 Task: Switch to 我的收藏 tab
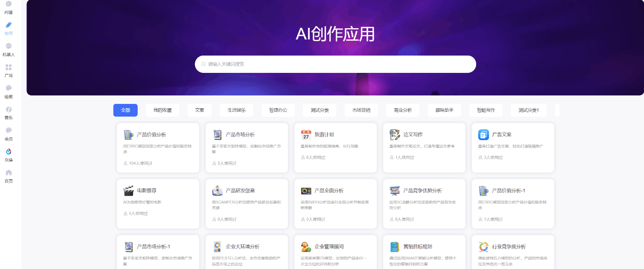coord(162,110)
